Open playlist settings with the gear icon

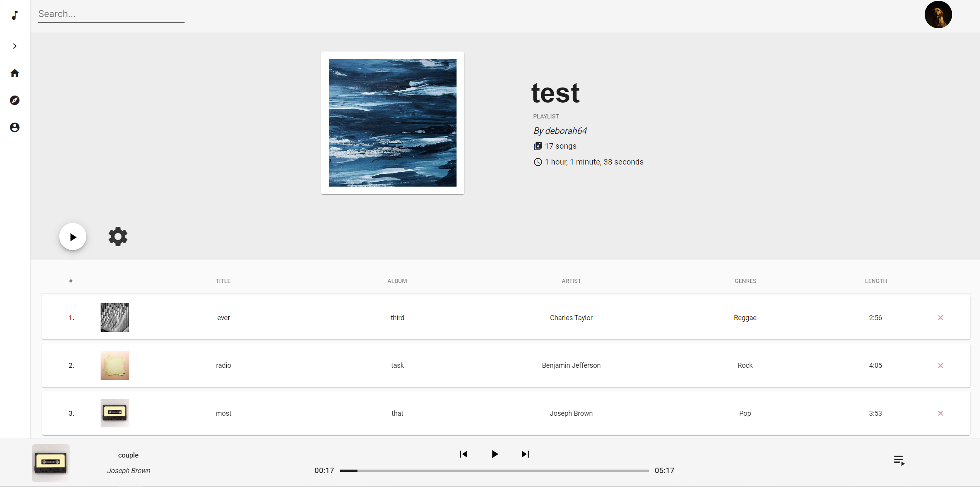coord(118,236)
